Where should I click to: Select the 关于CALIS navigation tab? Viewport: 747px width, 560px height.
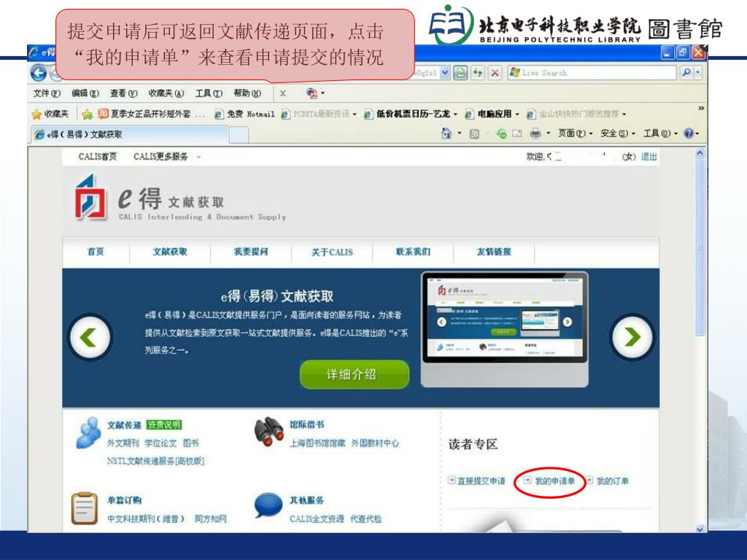tap(332, 252)
